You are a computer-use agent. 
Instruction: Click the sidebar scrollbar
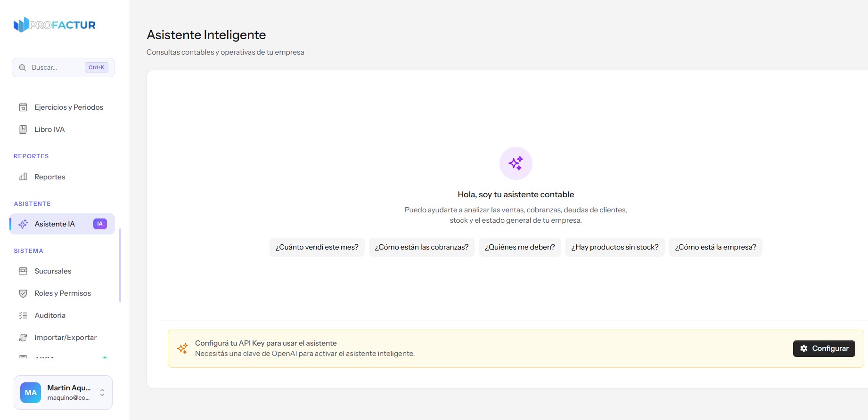pyautogui.click(x=120, y=265)
